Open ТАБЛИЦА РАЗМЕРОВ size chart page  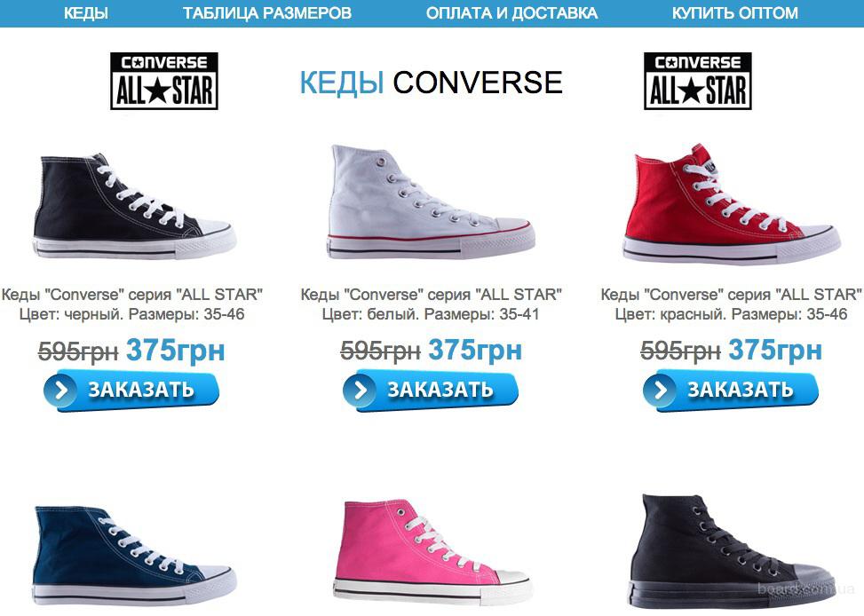(x=266, y=12)
